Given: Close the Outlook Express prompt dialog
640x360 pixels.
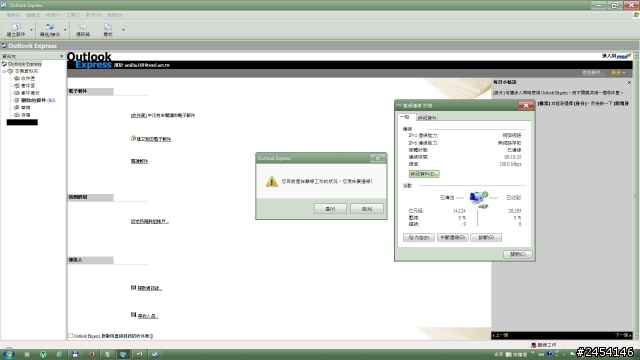Looking at the screenshot, I should (378, 158).
